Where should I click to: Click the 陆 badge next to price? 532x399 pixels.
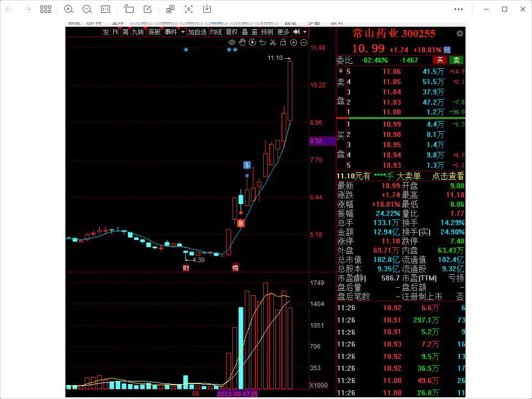(448, 50)
